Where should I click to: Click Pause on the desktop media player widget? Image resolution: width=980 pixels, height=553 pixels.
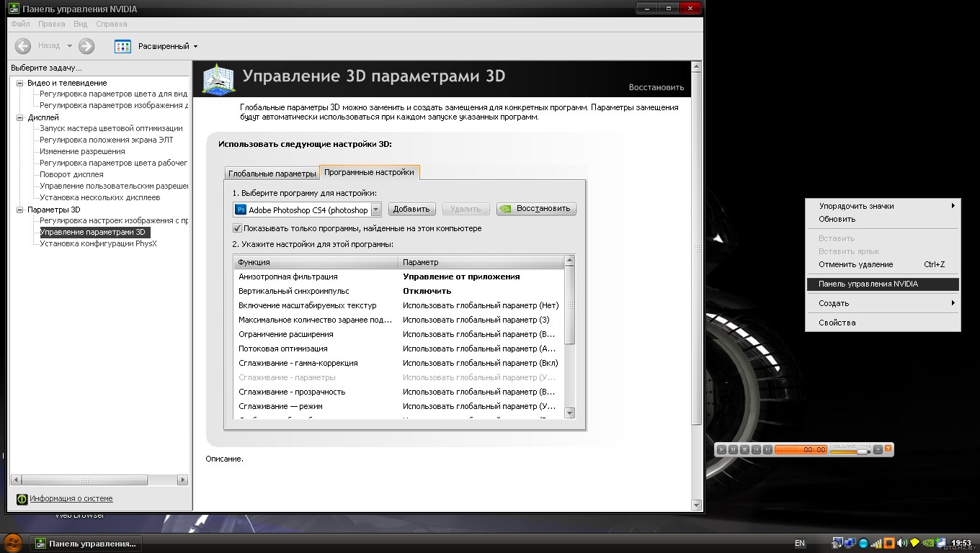point(733,449)
